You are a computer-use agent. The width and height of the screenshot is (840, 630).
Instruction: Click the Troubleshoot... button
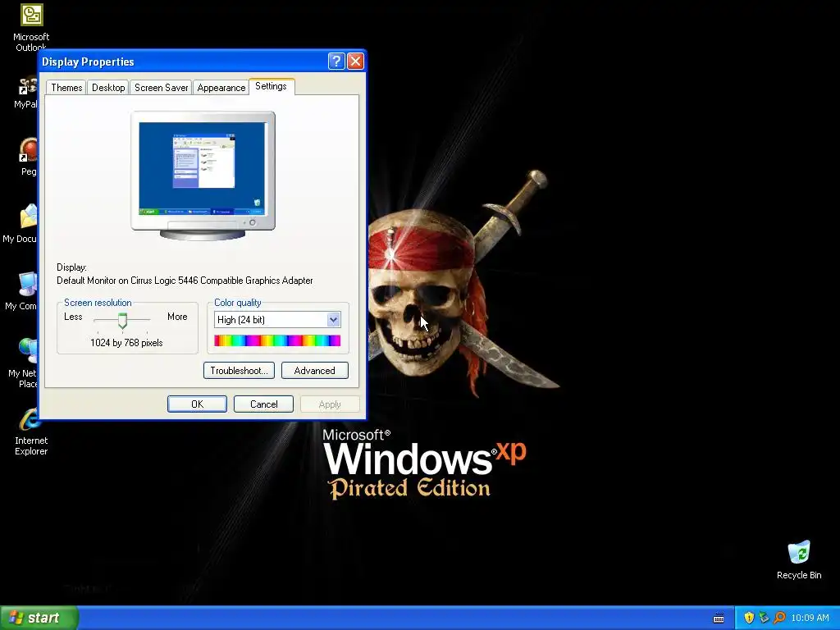[239, 371]
